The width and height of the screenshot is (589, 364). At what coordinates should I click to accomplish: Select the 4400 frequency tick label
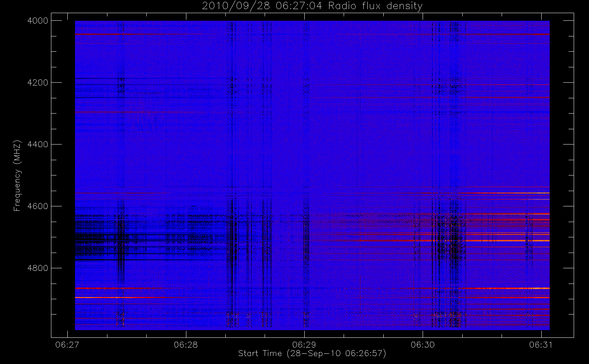tap(38, 145)
